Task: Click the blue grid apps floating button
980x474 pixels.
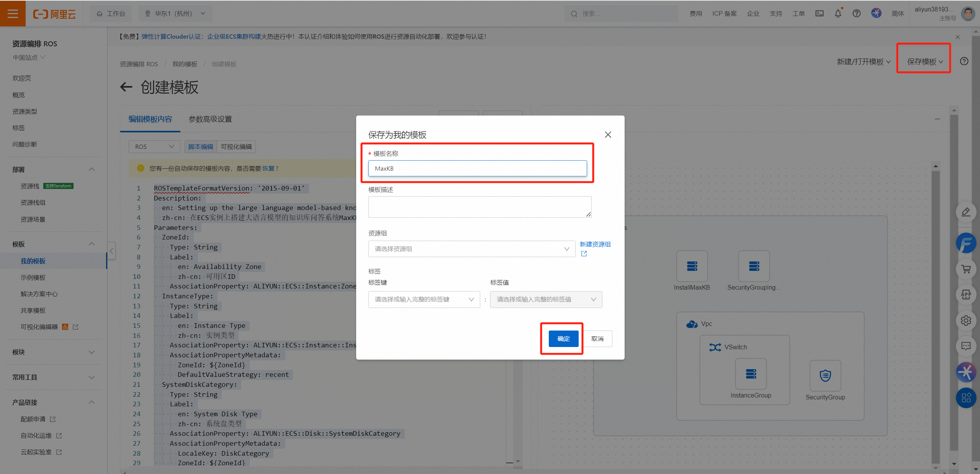Action: click(965, 398)
